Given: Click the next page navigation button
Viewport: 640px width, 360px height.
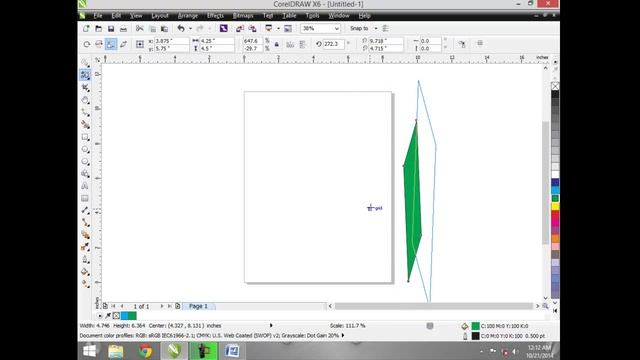Looking at the screenshot, I should (162, 306).
